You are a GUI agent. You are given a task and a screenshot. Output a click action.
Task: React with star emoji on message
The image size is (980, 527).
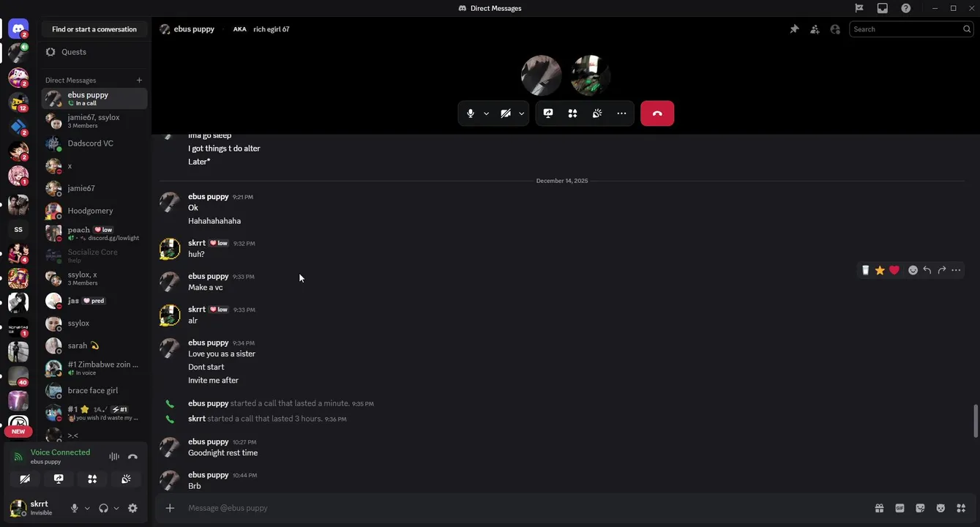880,270
